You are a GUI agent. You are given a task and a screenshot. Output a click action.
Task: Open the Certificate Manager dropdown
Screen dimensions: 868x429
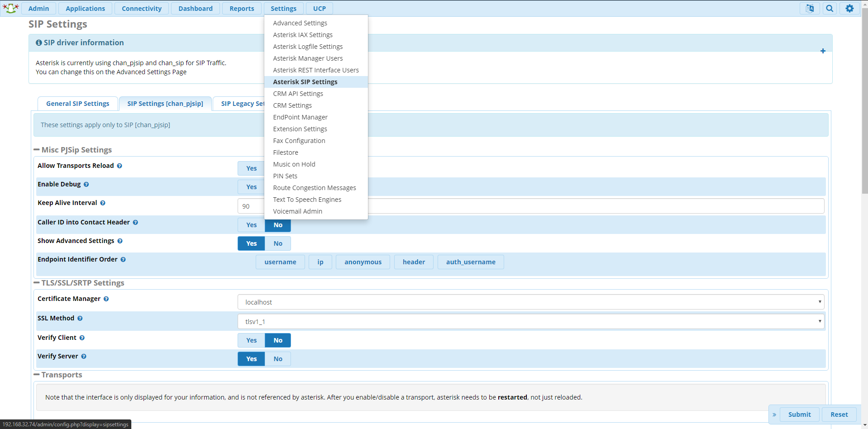click(530, 302)
